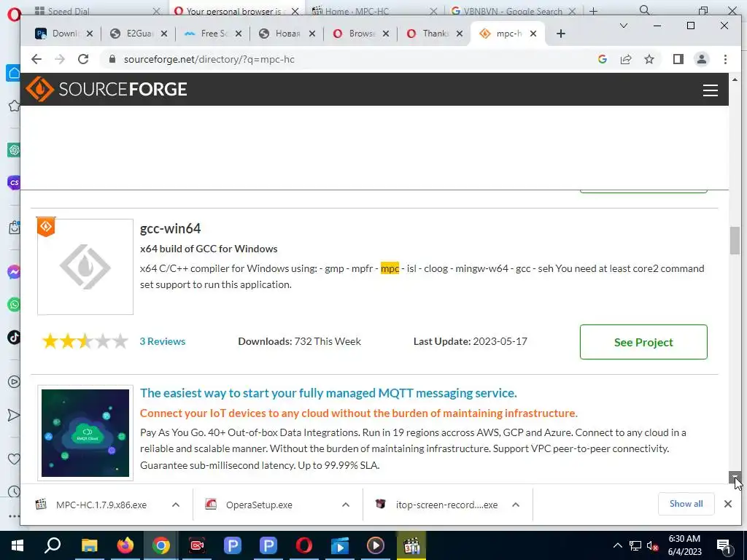Open a new tab in Chrome

[x=561, y=34]
